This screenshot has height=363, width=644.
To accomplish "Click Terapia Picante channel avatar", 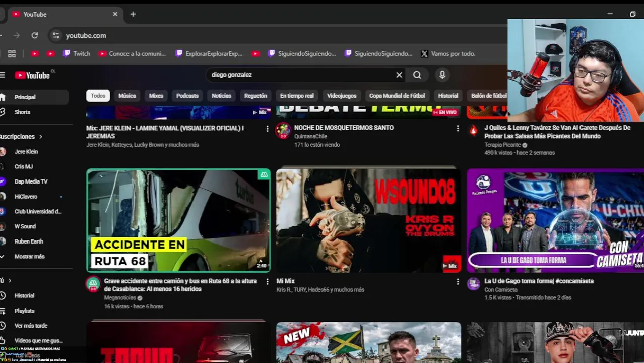I will point(474,131).
